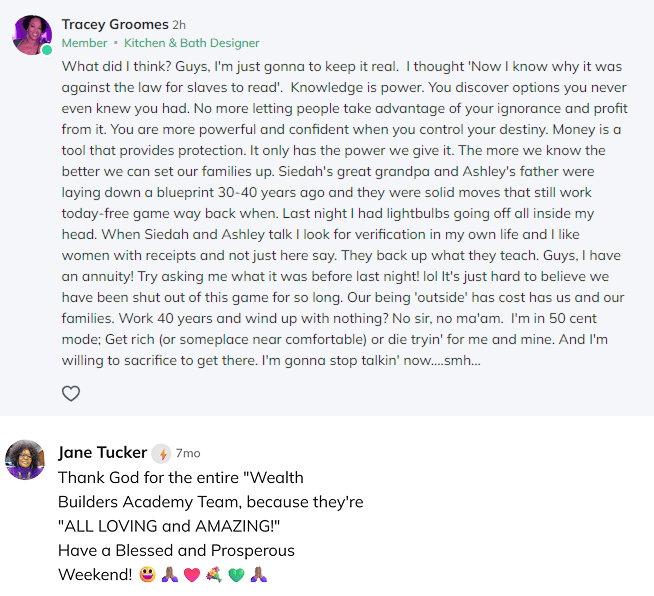Click the bouquet emoji in Jane's comment
The height and width of the screenshot is (596, 654).
pos(212,575)
